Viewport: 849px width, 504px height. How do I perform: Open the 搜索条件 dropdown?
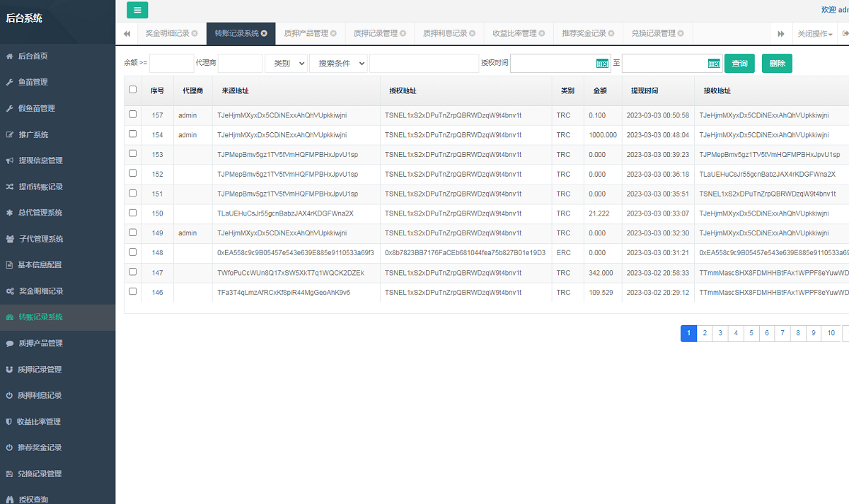coord(338,64)
